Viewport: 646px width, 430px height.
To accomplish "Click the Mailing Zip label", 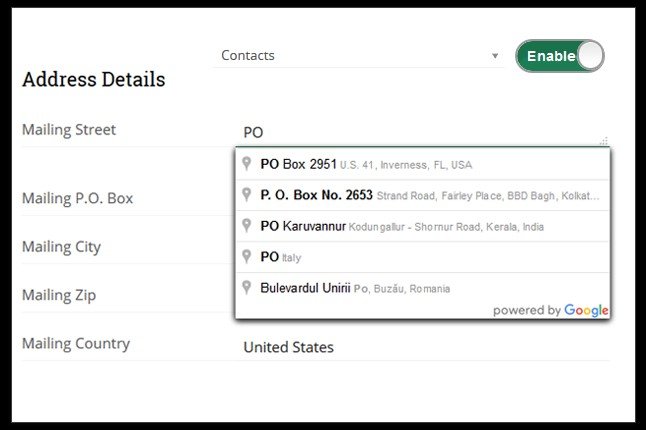I will tap(59, 295).
